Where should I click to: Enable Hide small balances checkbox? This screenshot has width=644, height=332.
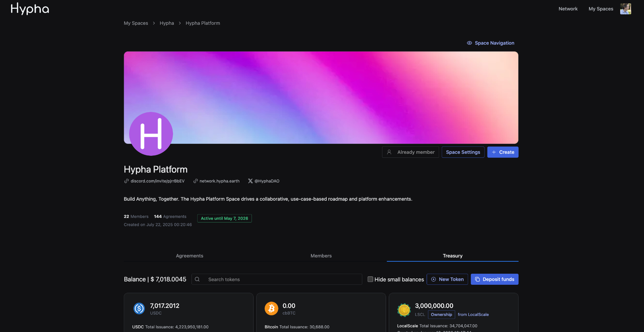pyautogui.click(x=370, y=279)
